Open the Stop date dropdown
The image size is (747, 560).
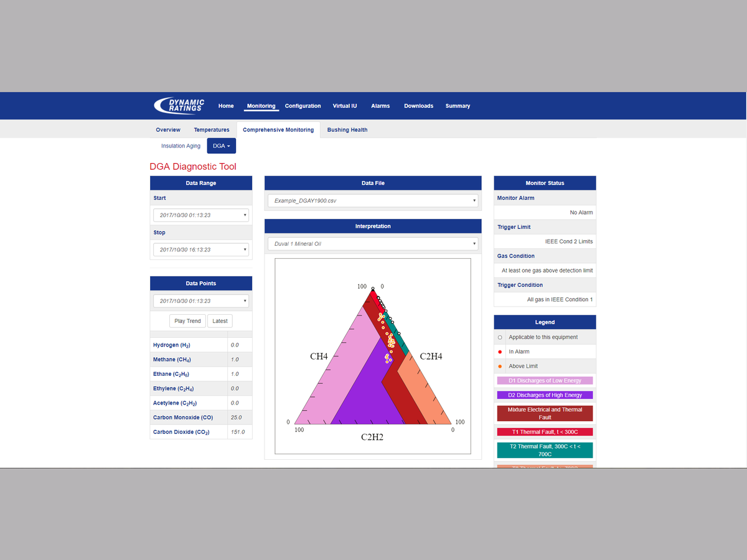coord(201,250)
